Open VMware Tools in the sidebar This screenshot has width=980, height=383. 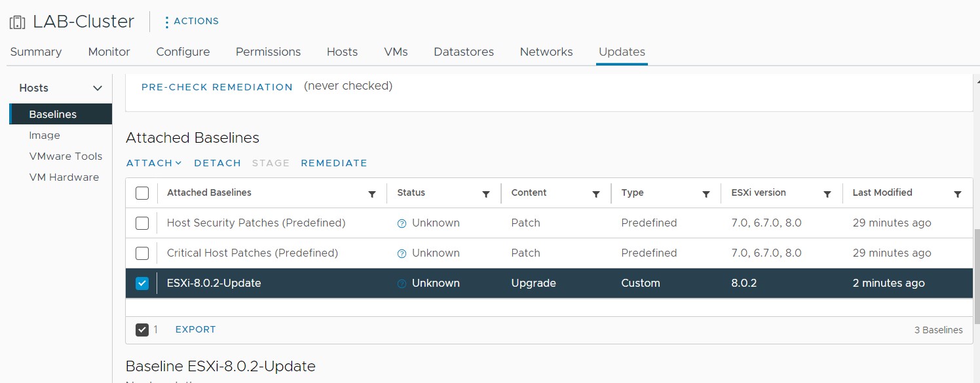pos(66,156)
